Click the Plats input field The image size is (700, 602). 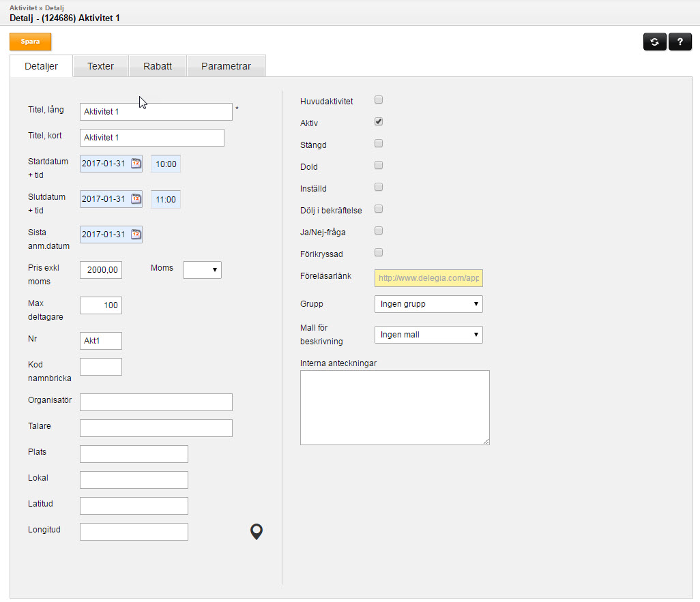point(134,454)
